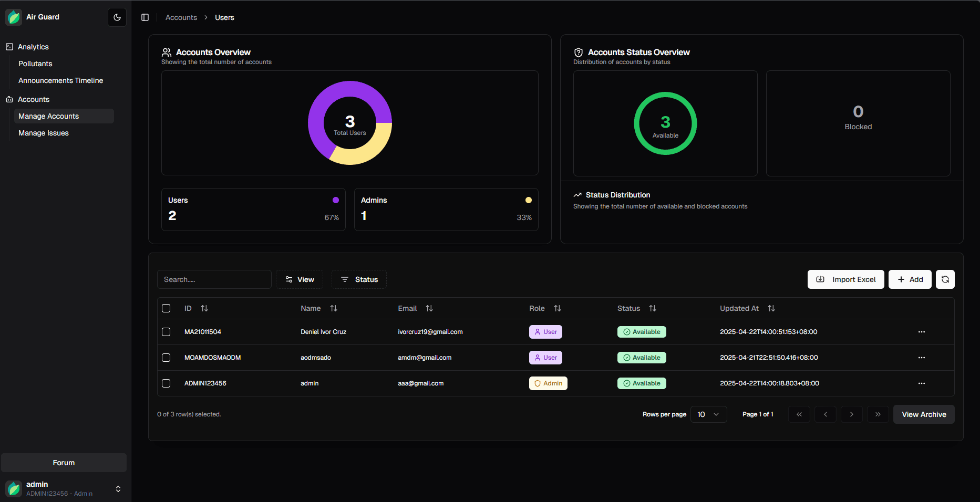Click the Status Distribution trend icon
Image resolution: width=980 pixels, height=502 pixels.
(577, 195)
